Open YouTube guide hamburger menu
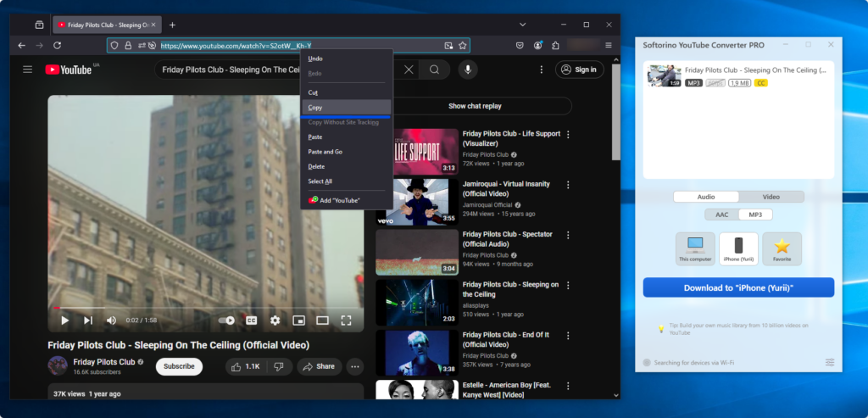 coord(28,70)
